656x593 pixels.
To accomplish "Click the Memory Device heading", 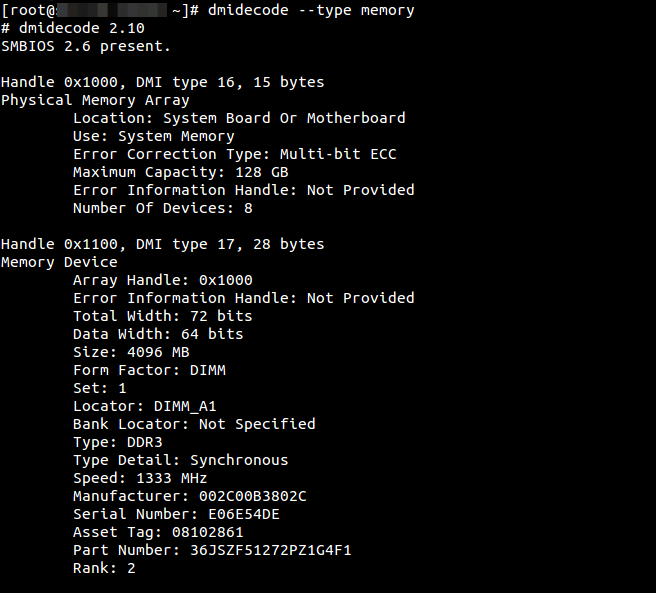I will coord(59,262).
